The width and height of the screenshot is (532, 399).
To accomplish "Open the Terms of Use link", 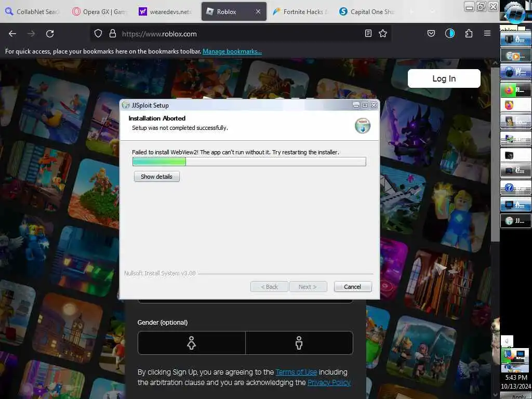I will [296, 372].
